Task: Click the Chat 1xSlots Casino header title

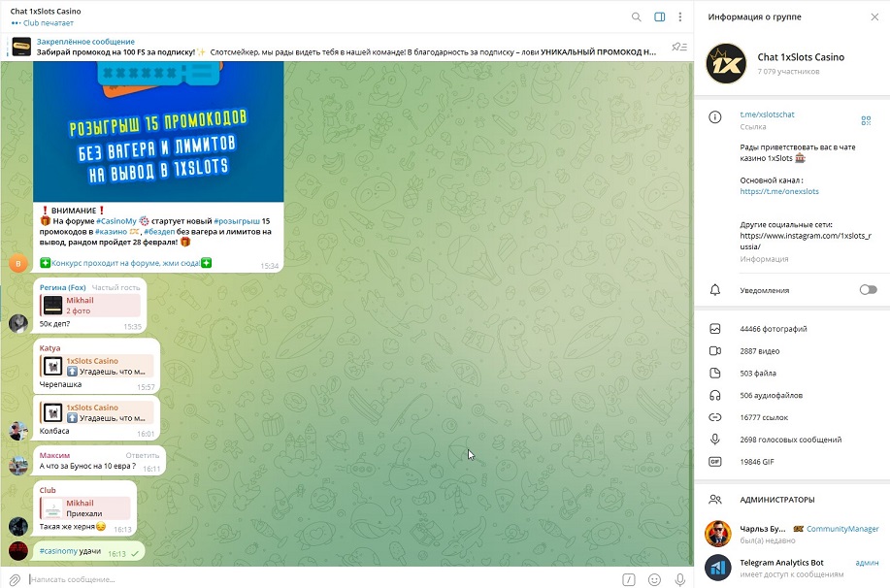Action: click(x=46, y=11)
